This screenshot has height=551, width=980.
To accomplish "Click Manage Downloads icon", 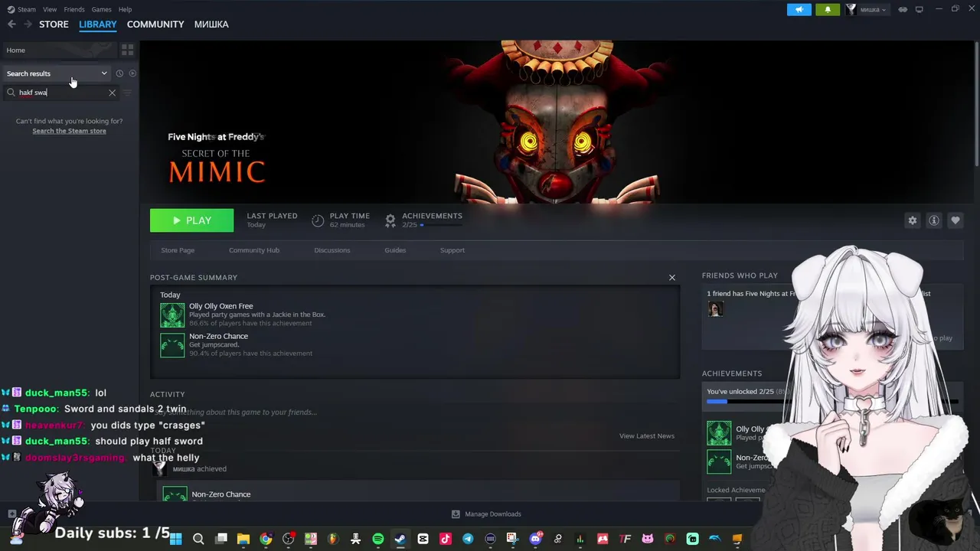I will (456, 514).
